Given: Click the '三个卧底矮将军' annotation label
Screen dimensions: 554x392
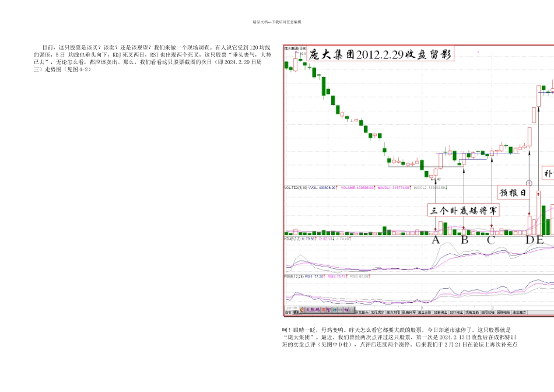Looking at the screenshot, I should (x=463, y=211).
